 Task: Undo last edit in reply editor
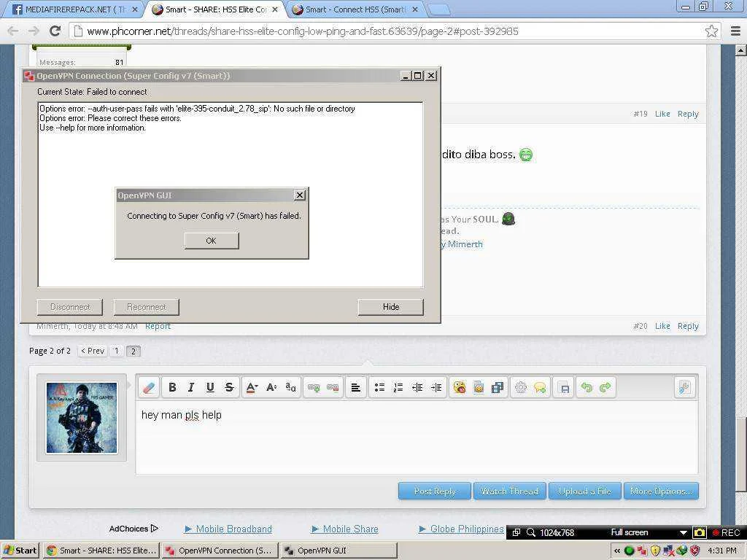(587, 388)
